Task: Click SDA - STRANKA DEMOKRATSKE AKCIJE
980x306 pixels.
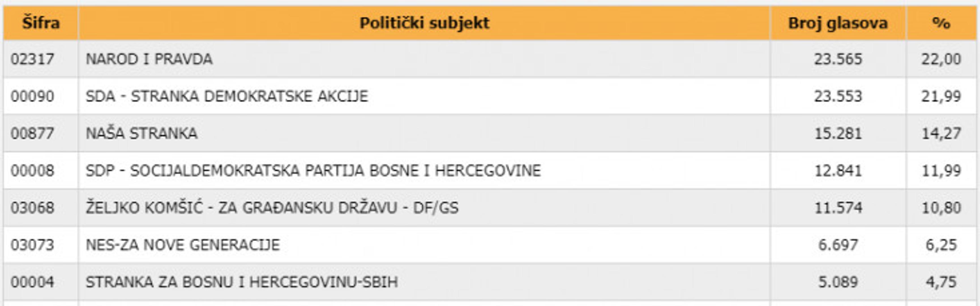Action: (x=227, y=96)
